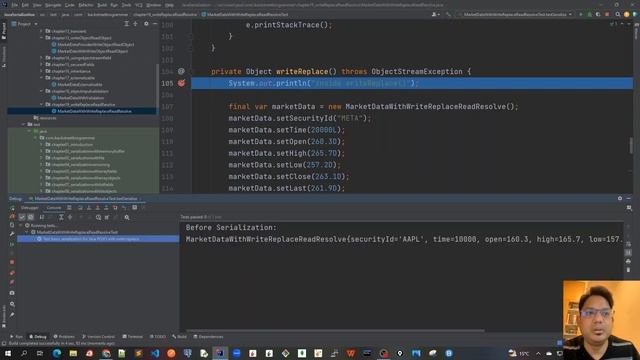Select the MarketDataWithValidation class

coord(78,98)
